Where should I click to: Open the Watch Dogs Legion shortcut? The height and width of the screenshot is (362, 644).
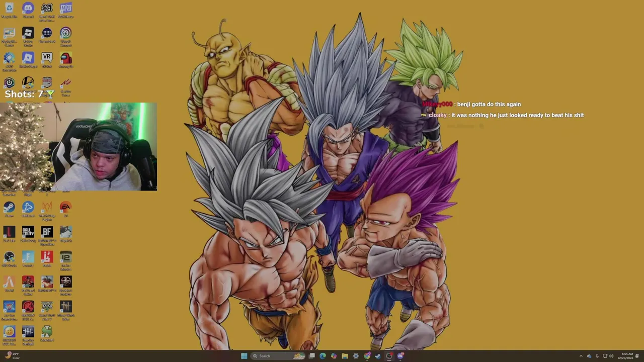(x=47, y=211)
